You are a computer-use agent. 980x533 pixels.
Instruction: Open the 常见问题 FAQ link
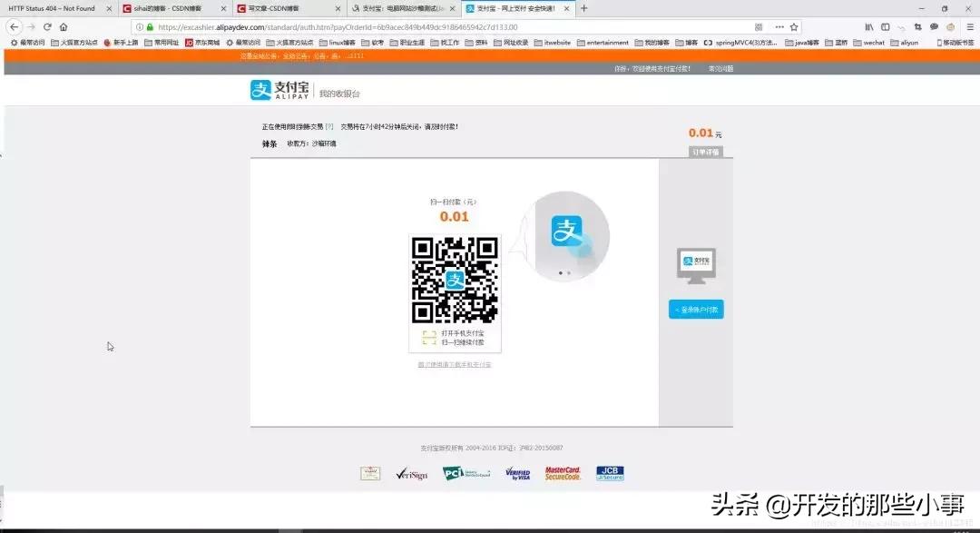coord(721,68)
